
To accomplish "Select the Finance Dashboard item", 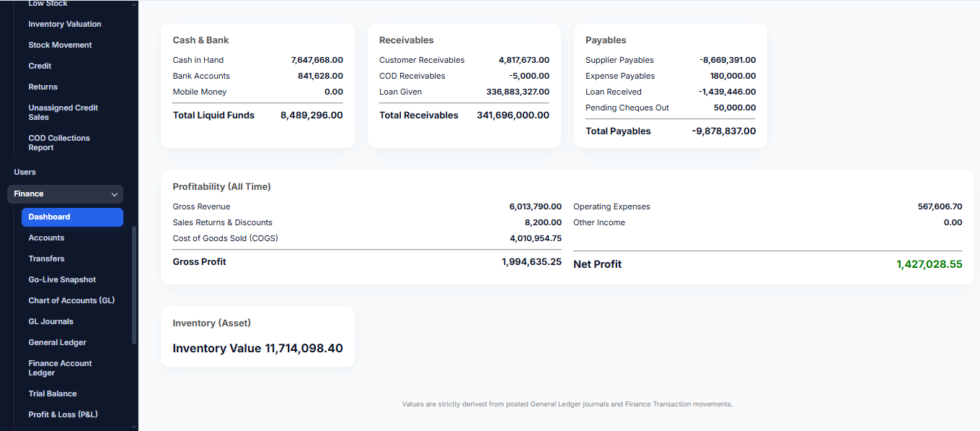I will 72,217.
